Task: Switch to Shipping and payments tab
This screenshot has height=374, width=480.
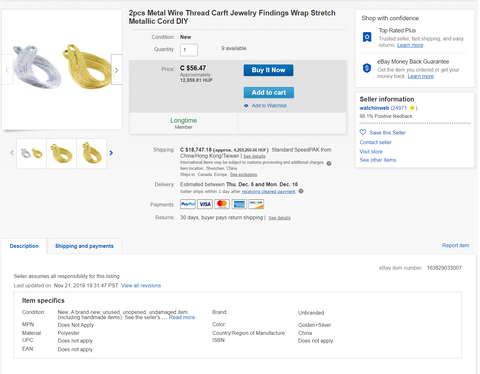Action: pos(84,246)
